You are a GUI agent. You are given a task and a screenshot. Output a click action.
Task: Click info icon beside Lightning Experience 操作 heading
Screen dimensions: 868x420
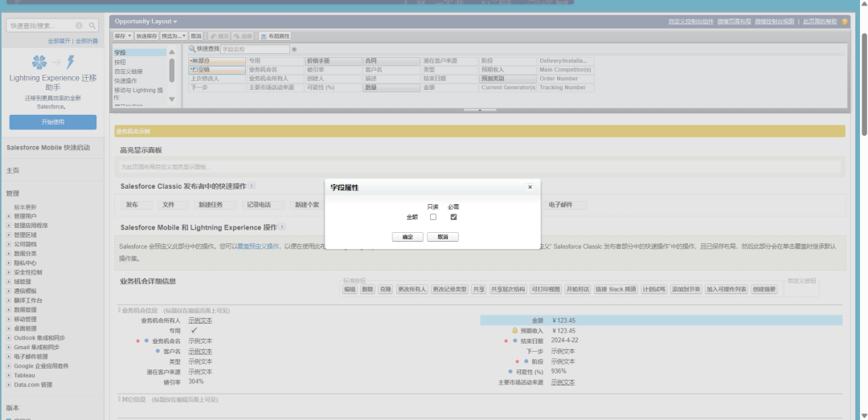pos(282,227)
